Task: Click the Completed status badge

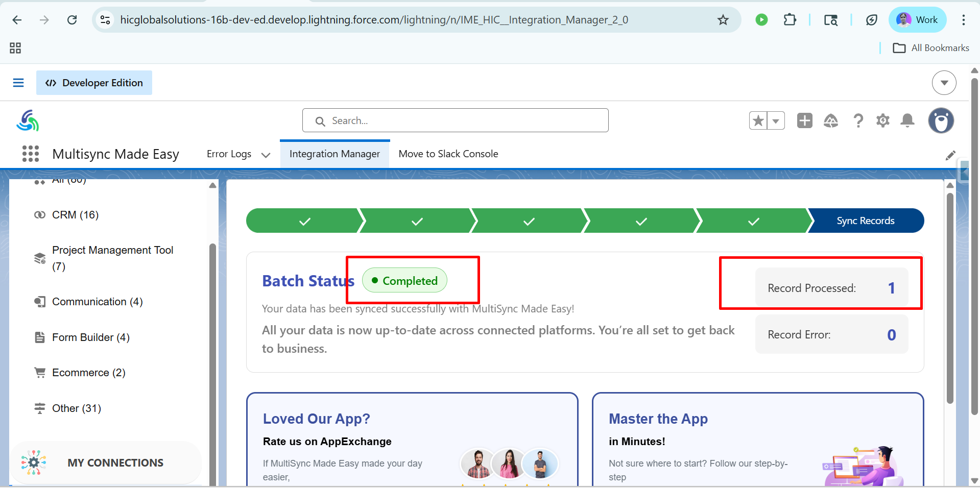Action: pos(404,280)
